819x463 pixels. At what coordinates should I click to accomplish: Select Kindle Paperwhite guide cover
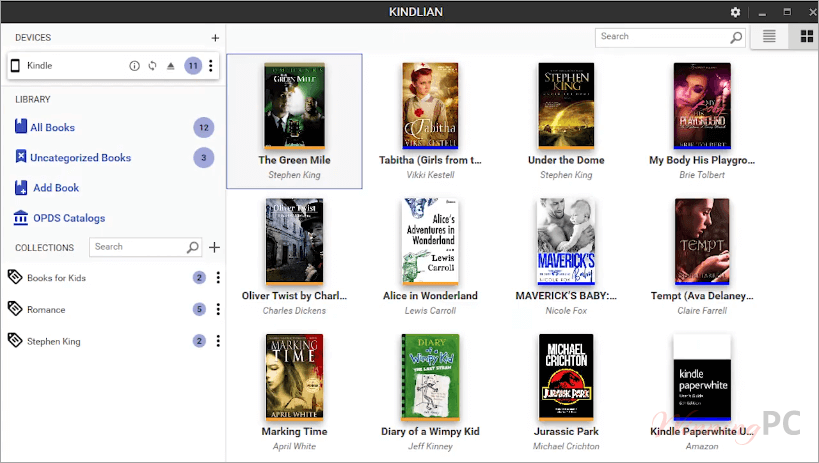[702, 377]
